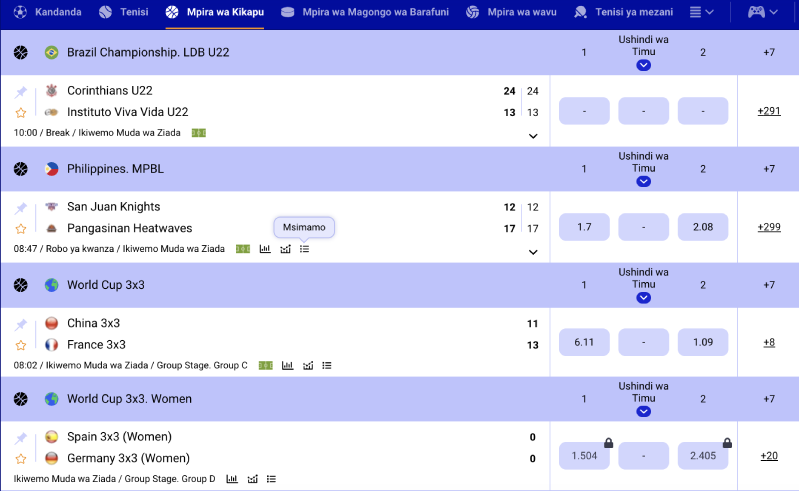This screenshot has width=799, height=491.
Task: Open +291 more markets for Corinthians U22
Action: coord(769,111)
